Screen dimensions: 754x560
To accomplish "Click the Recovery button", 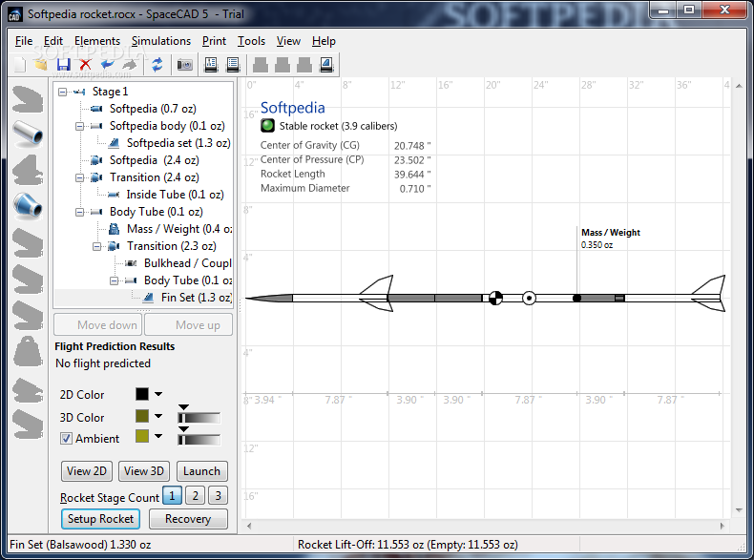I will tap(188, 519).
